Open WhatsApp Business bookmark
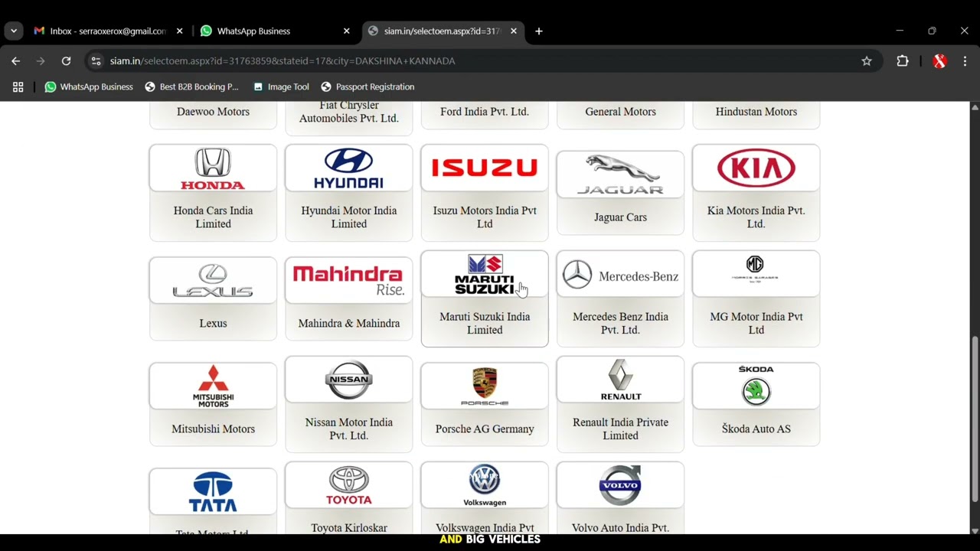The image size is (980, 551). pos(89,87)
